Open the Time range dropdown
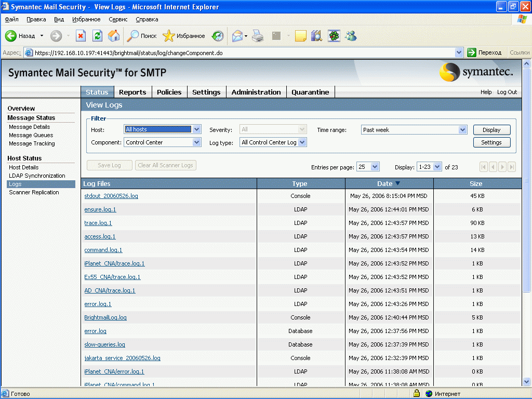532x399 pixels. [462, 130]
